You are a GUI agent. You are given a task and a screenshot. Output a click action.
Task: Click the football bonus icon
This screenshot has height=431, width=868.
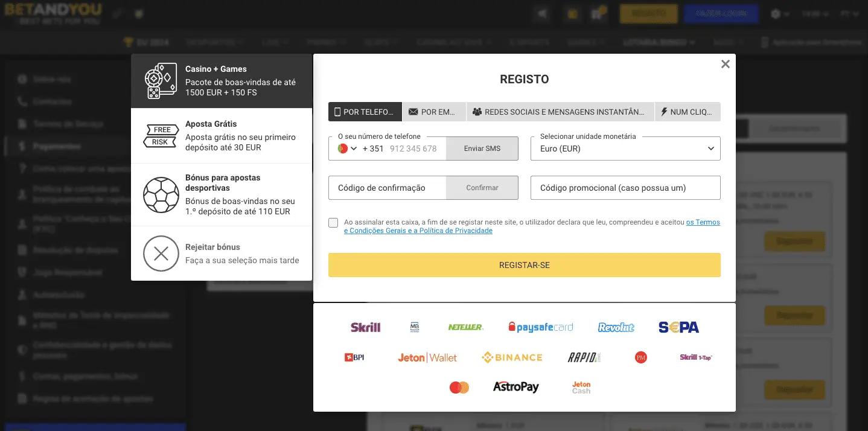(161, 194)
